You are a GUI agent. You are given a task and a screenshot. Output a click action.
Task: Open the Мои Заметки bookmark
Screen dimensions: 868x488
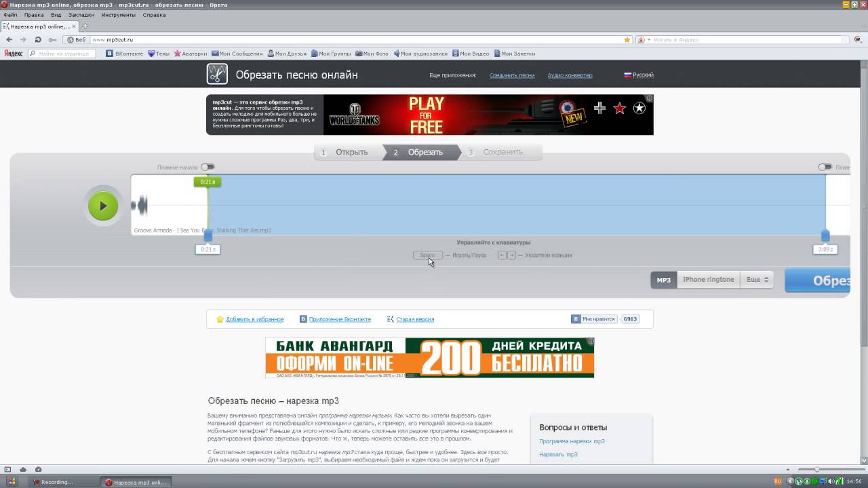point(515,54)
